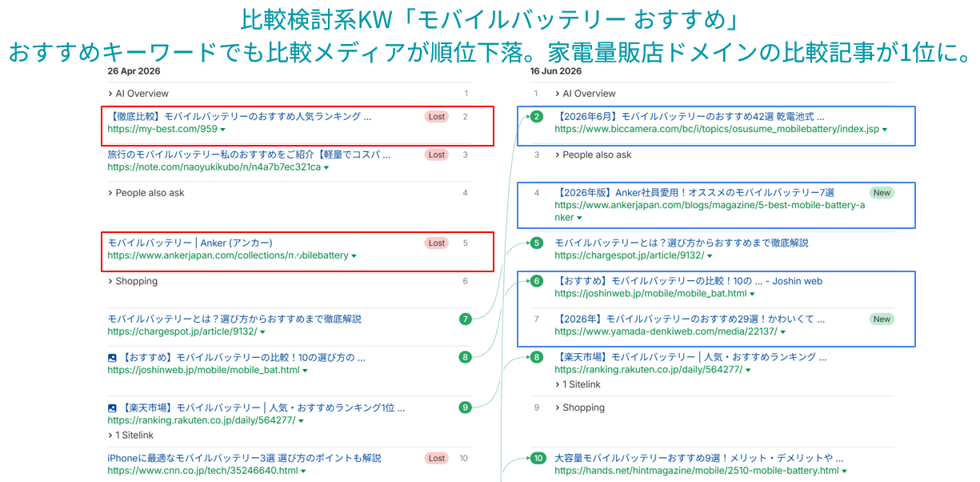Click green position 6 badge for Joshin June result
Screen dimensions: 980x482
tap(536, 281)
